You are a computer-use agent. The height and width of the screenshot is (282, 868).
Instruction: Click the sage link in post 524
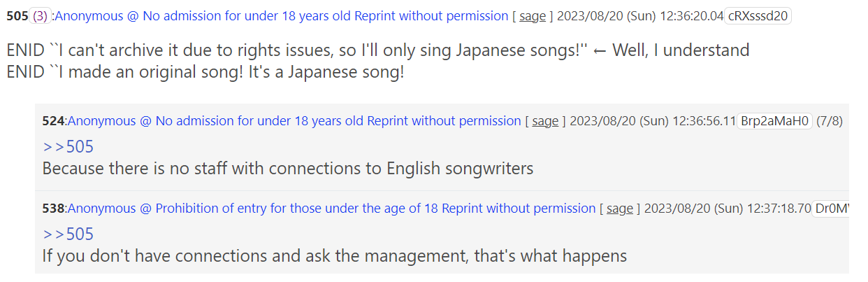[x=545, y=121]
